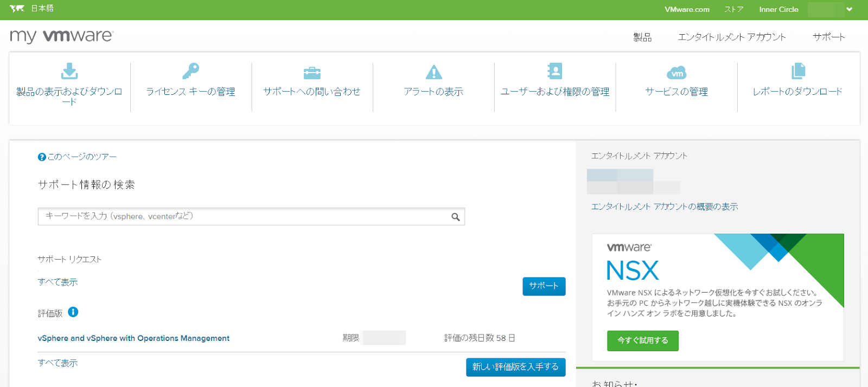Click the download icon for product downloads

click(x=69, y=71)
